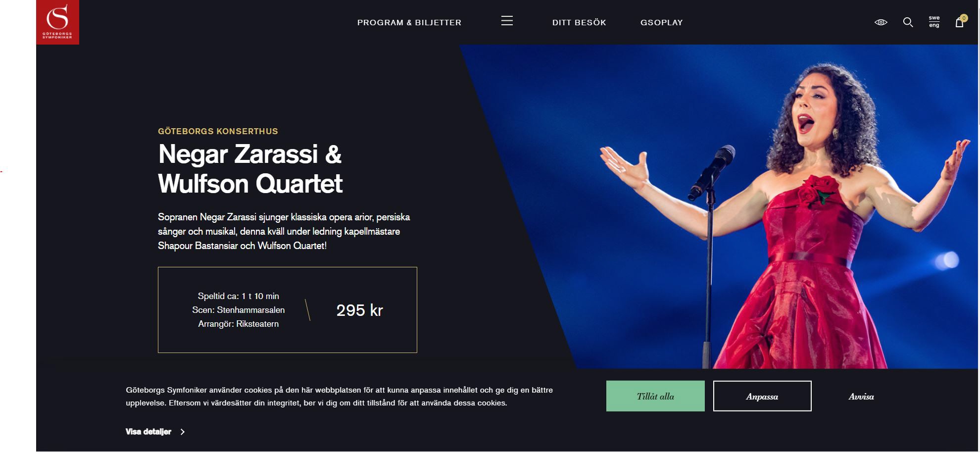The height and width of the screenshot is (454, 980).
Task: Click the cart item count badge
Action: click(964, 18)
